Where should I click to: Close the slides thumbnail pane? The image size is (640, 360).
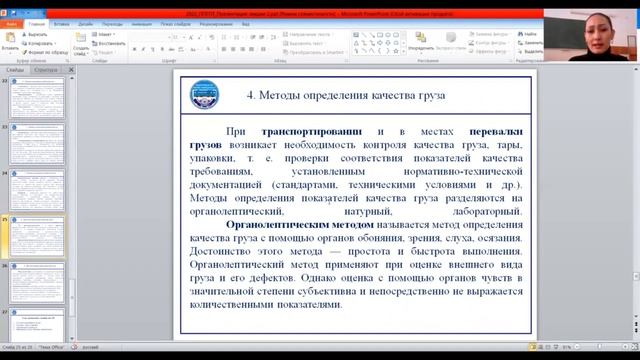pos(71,70)
